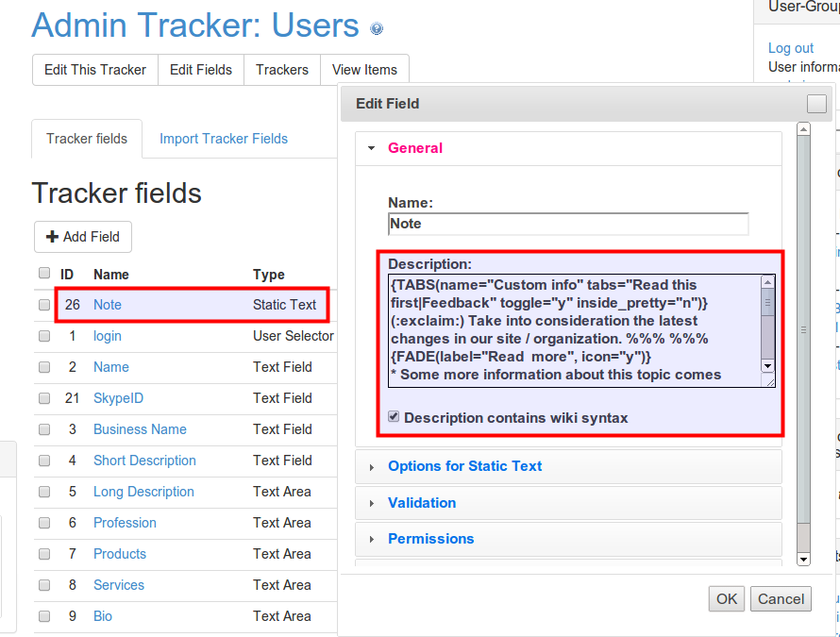This screenshot has width=840, height=637.
Task: Open the SkypeID field link
Action: pyautogui.click(x=118, y=398)
